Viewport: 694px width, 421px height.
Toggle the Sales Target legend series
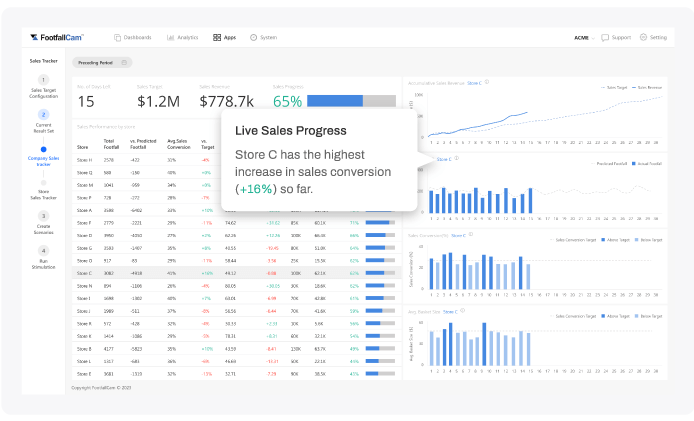pos(614,88)
